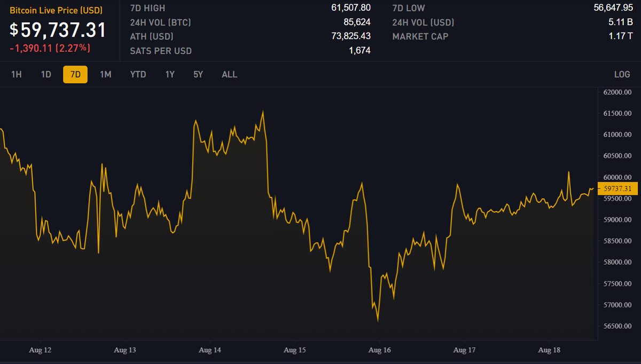Switch to YTD chart range
Viewport: 641px width, 364px height.
(138, 75)
